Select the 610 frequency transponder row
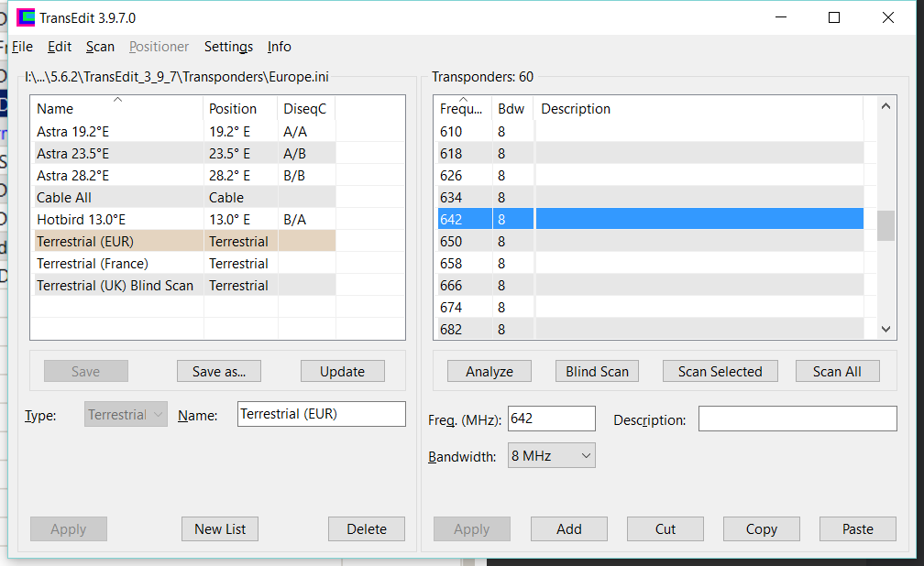 (651, 131)
